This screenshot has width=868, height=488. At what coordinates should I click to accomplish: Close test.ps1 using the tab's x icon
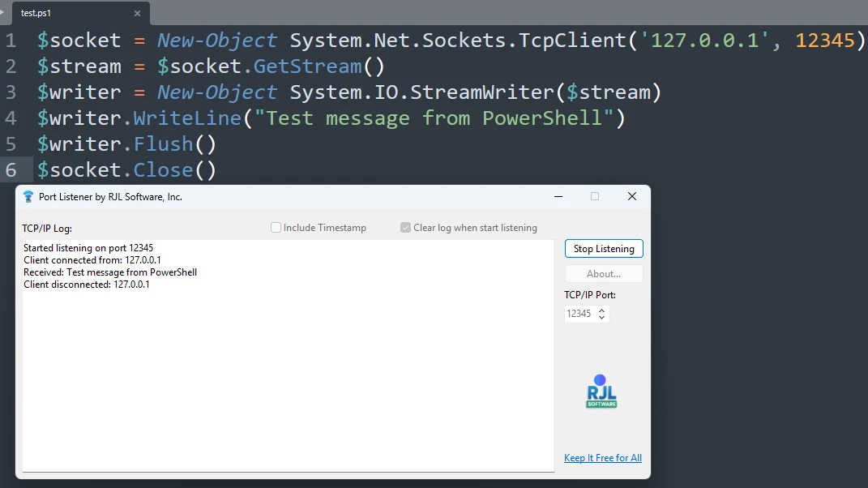[x=137, y=13]
